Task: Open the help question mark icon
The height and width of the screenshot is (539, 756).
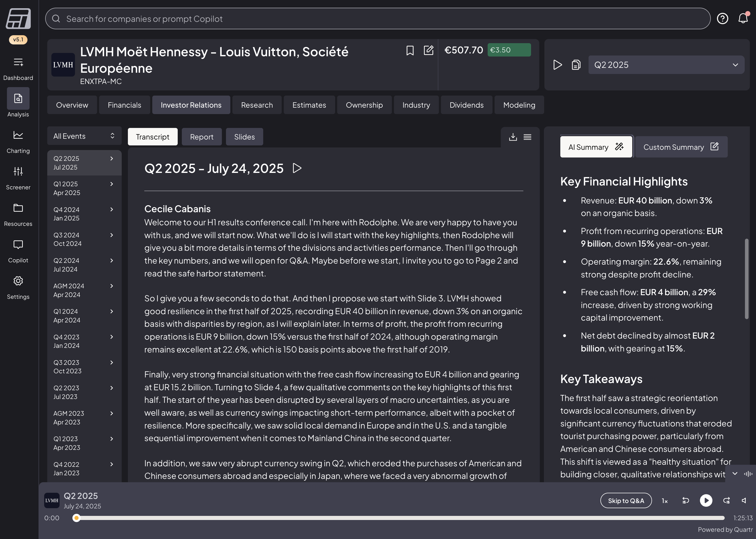Action: [x=723, y=18]
